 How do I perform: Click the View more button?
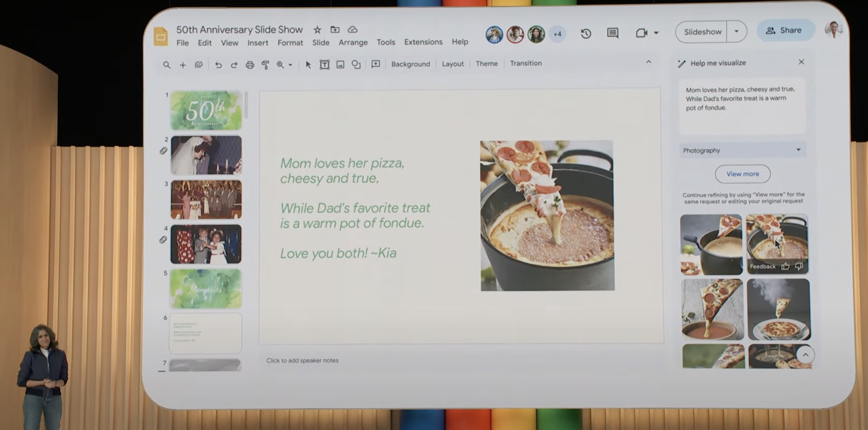pos(742,174)
